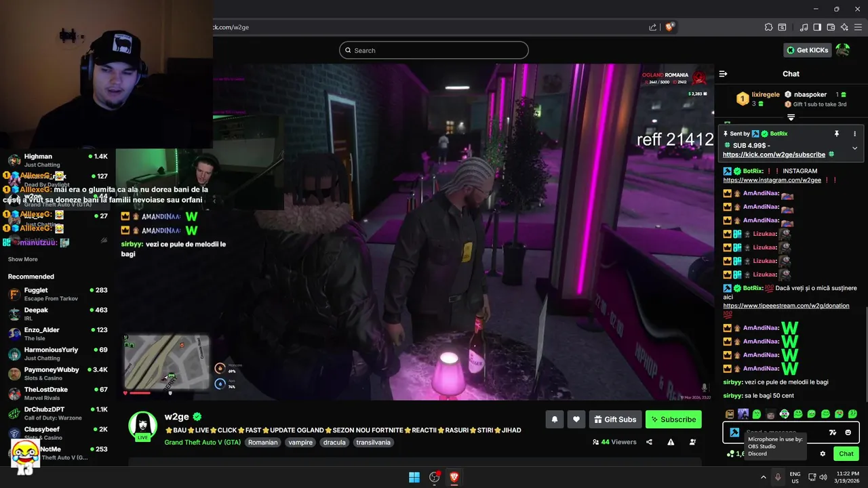Viewport: 868px width, 488px height.
Task: Click the share page icon in address bar
Action: (653, 27)
